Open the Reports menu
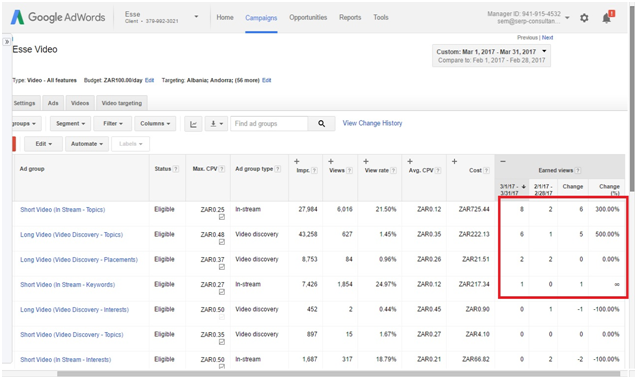Image resolution: width=637 pixels, height=379 pixels. pyautogui.click(x=350, y=17)
